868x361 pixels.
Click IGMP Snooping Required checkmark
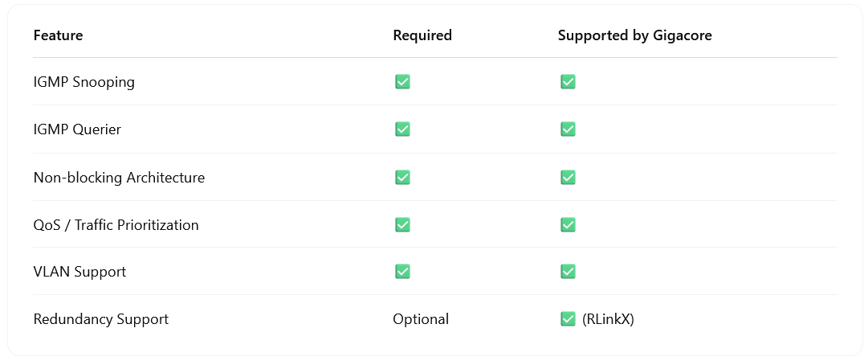tap(402, 82)
